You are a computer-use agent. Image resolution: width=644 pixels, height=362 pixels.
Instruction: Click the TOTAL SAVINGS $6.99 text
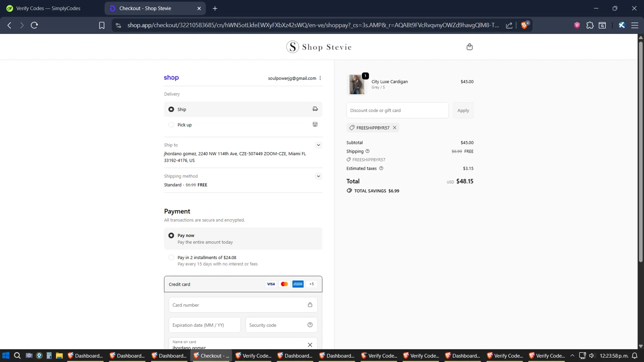pos(377,191)
